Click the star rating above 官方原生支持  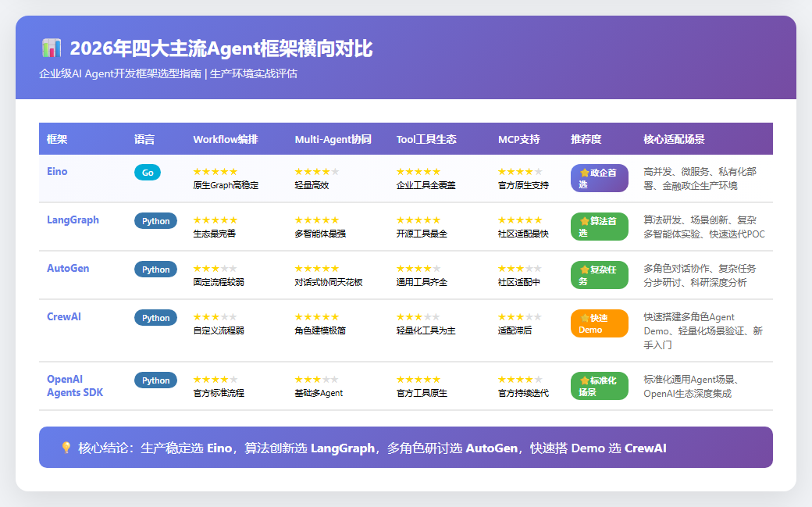pos(521,172)
